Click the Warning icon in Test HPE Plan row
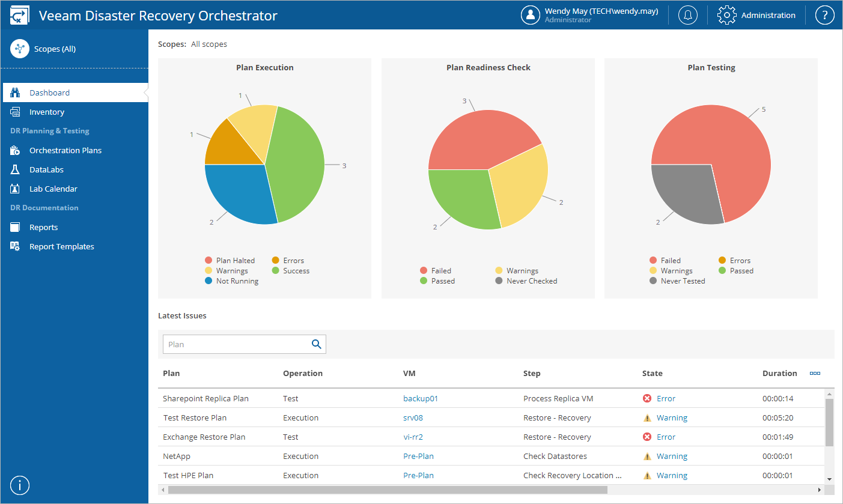843x504 pixels. [647, 475]
